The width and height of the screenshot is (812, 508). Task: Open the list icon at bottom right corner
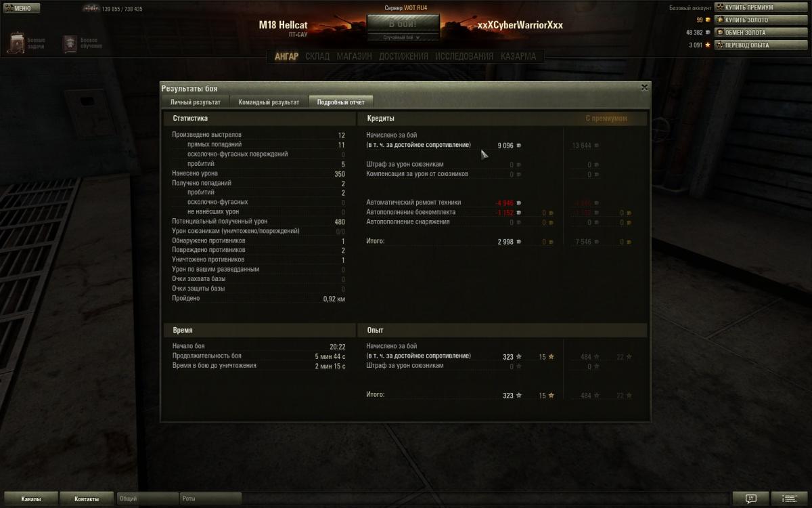[789, 499]
